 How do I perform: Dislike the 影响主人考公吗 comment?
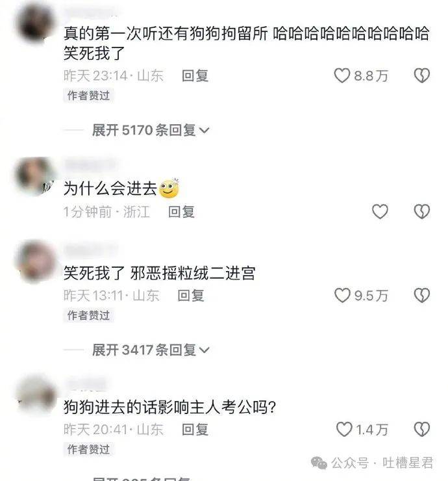[x=422, y=429]
